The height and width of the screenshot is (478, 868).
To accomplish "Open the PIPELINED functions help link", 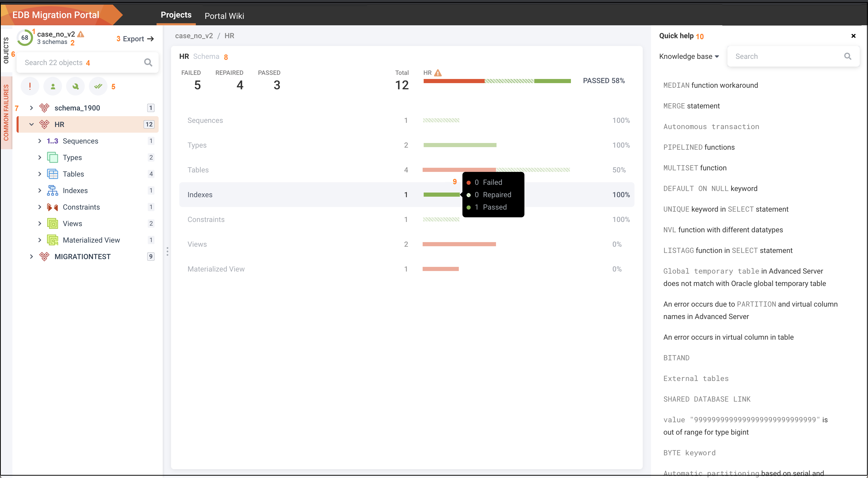I will [699, 147].
